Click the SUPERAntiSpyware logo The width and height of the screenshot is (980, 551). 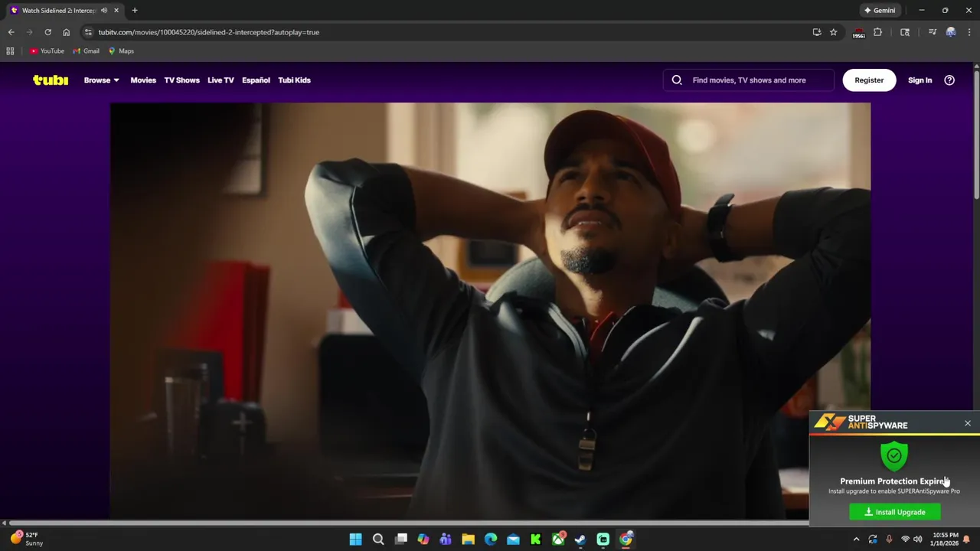tap(861, 422)
